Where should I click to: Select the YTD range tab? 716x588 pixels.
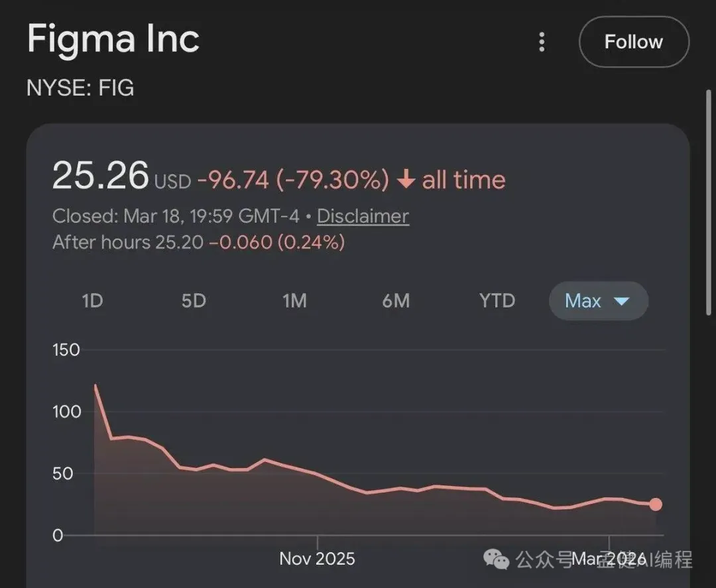[497, 301]
